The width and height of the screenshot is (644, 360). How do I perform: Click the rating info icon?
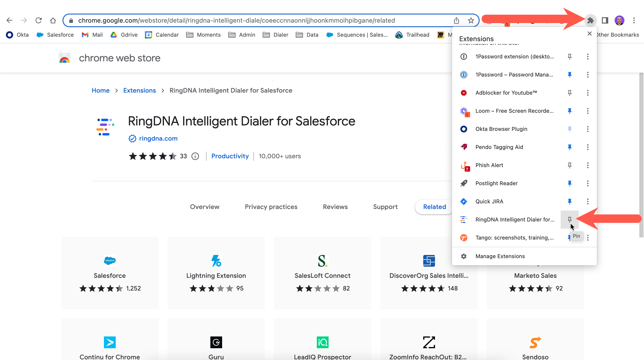coord(195,156)
